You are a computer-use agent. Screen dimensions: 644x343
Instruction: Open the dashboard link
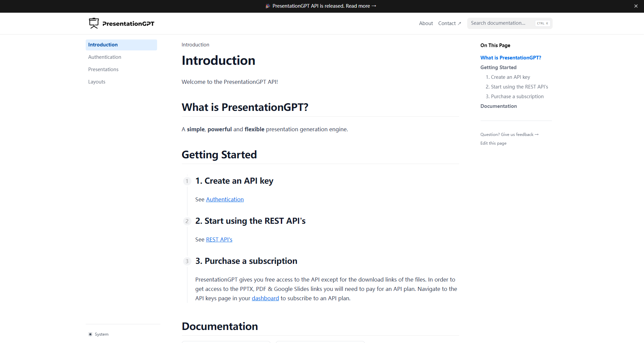(265, 298)
